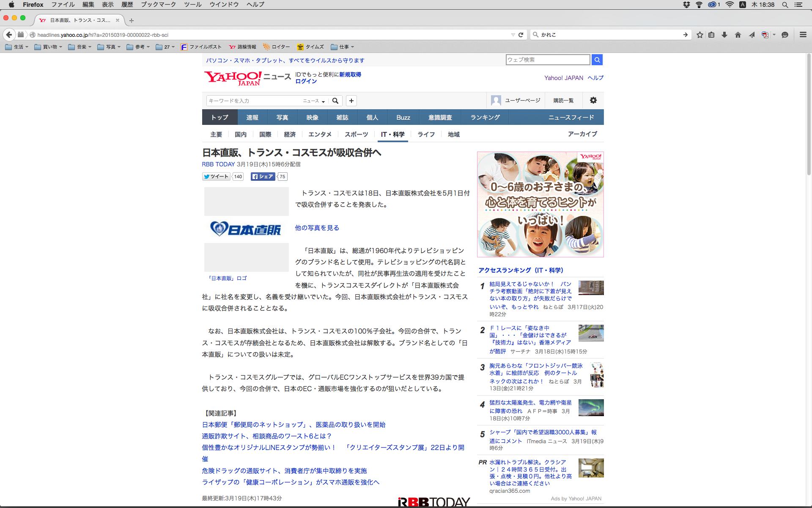The height and width of the screenshot is (508, 812).
Task: Show the URL bar history dropdown arrow
Action: pyautogui.click(x=513, y=35)
